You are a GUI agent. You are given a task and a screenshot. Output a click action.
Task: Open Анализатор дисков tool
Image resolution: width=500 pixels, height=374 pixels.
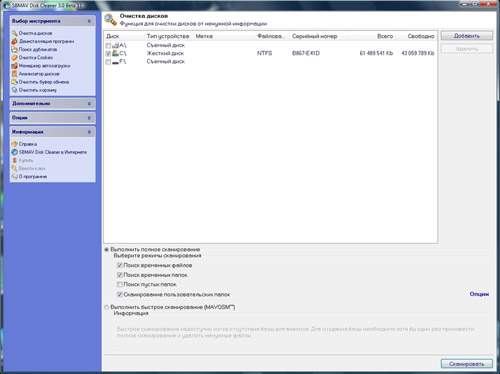tap(39, 74)
